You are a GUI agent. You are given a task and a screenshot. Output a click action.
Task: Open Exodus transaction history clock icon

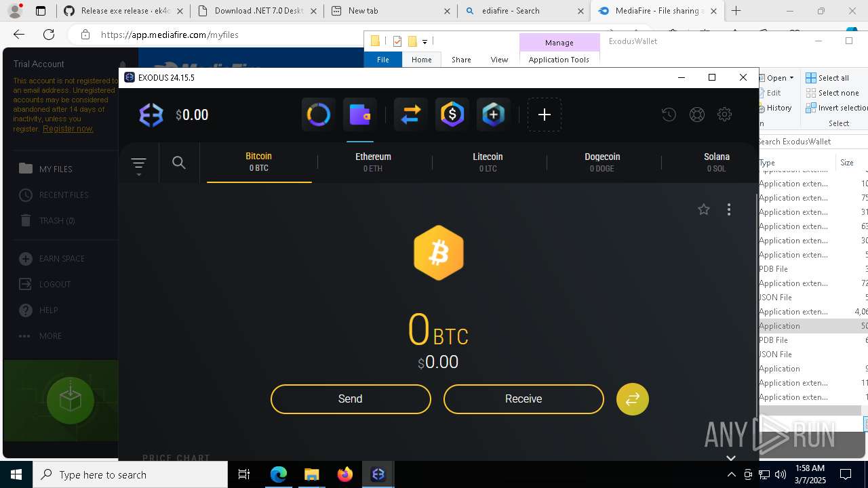point(669,115)
